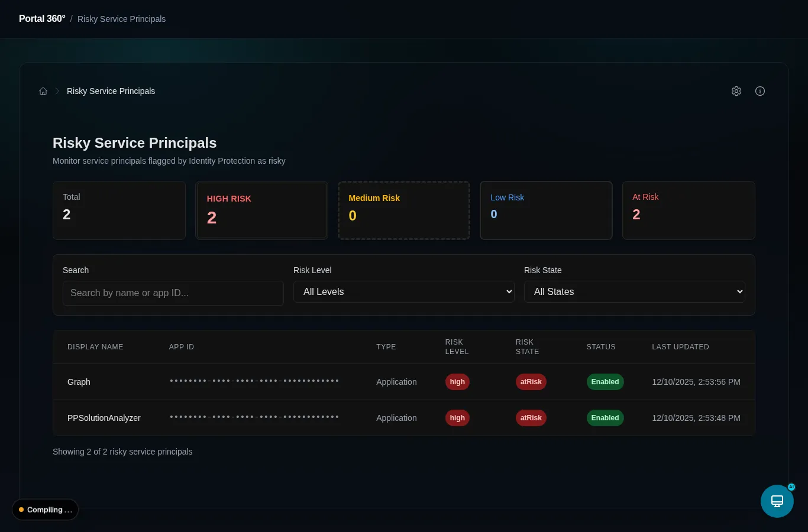Open the home icon in the breadcrumb
808x532 pixels.
[43, 91]
